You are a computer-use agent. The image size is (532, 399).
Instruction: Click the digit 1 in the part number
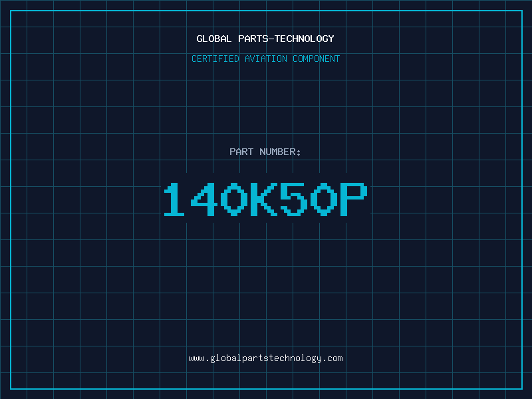174,199
